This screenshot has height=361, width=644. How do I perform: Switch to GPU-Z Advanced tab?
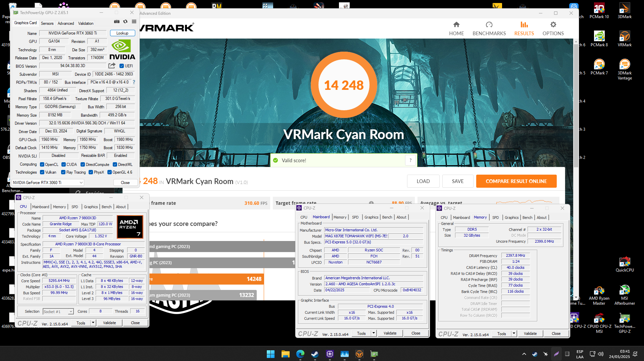[66, 23]
